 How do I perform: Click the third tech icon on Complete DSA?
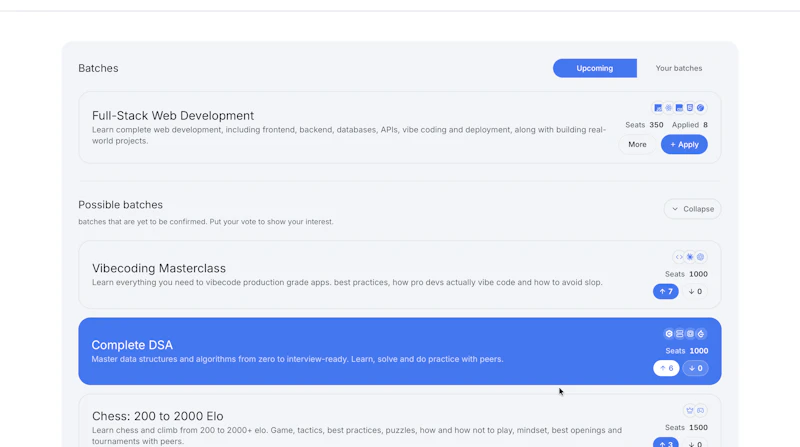pyautogui.click(x=690, y=334)
